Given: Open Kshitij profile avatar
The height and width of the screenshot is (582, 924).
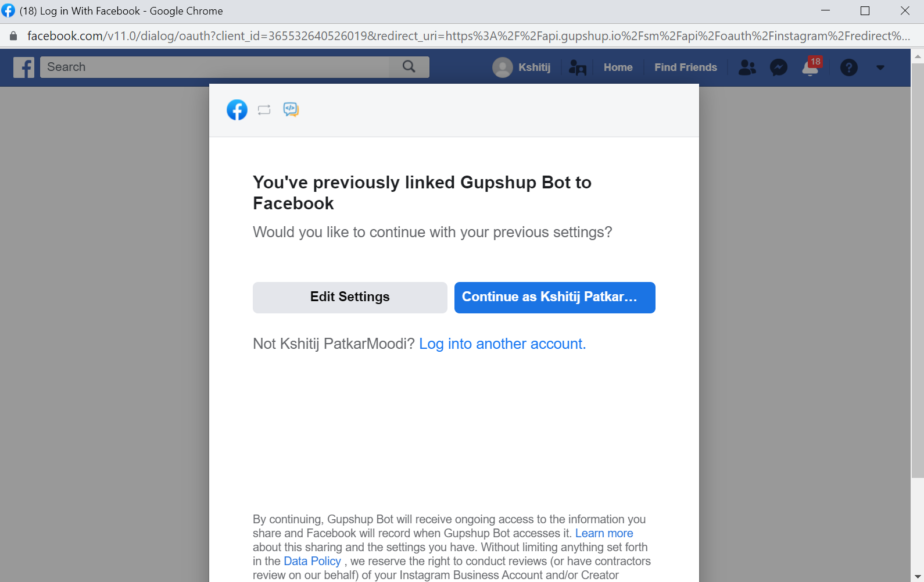Looking at the screenshot, I should [x=502, y=67].
